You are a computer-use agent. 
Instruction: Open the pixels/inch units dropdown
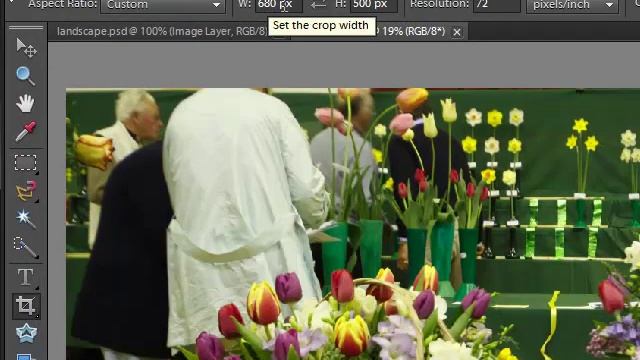click(572, 6)
